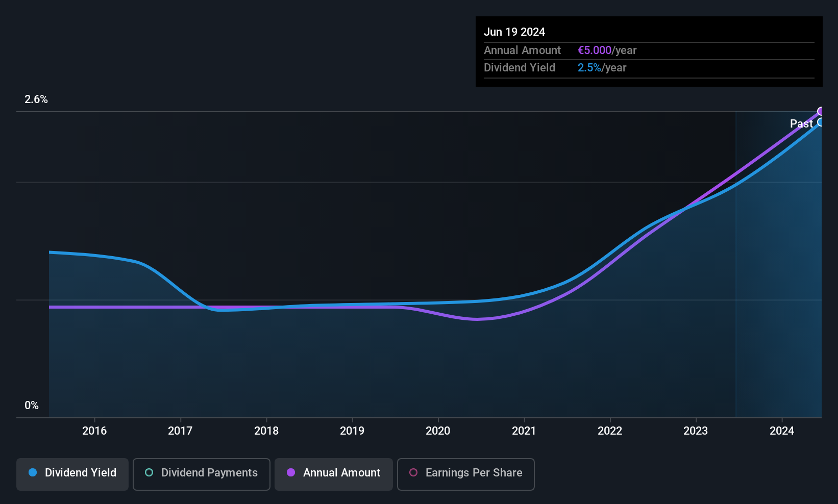Click the Past label on chart
Image resolution: width=838 pixels, height=504 pixels.
801,123
